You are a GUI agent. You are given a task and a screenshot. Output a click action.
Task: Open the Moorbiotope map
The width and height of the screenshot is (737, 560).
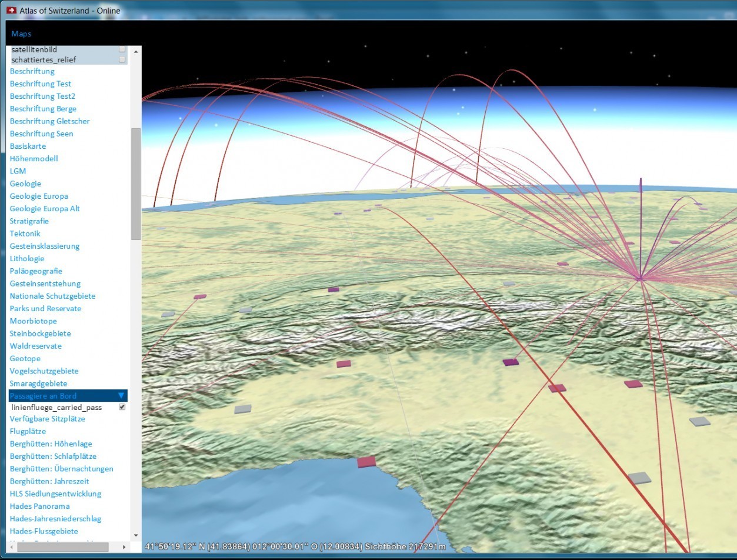[34, 321]
